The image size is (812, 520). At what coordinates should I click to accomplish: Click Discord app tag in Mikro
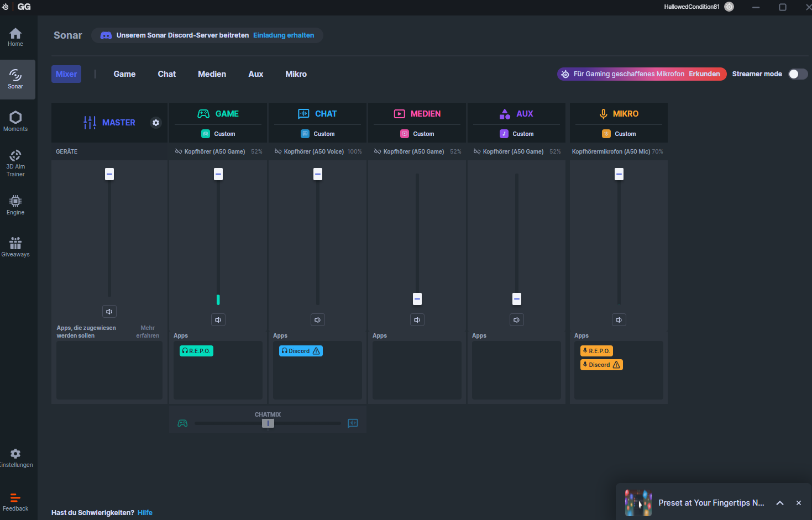[x=601, y=365]
